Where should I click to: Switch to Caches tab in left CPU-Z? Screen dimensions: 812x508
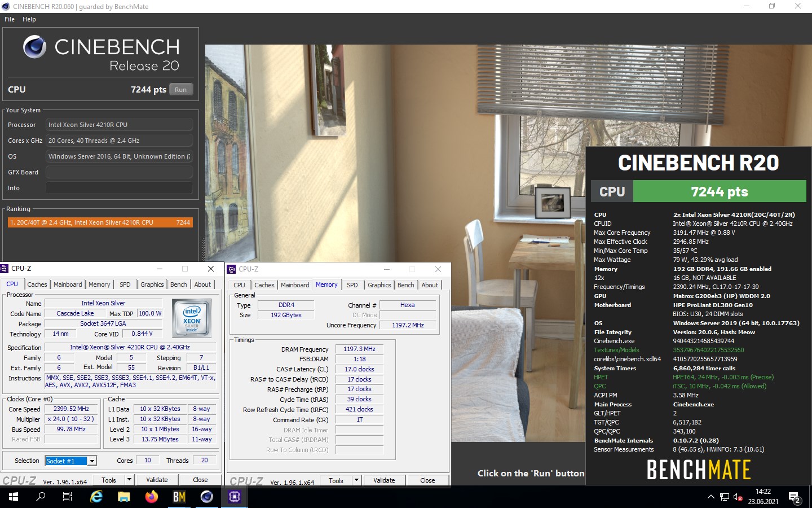(x=37, y=284)
